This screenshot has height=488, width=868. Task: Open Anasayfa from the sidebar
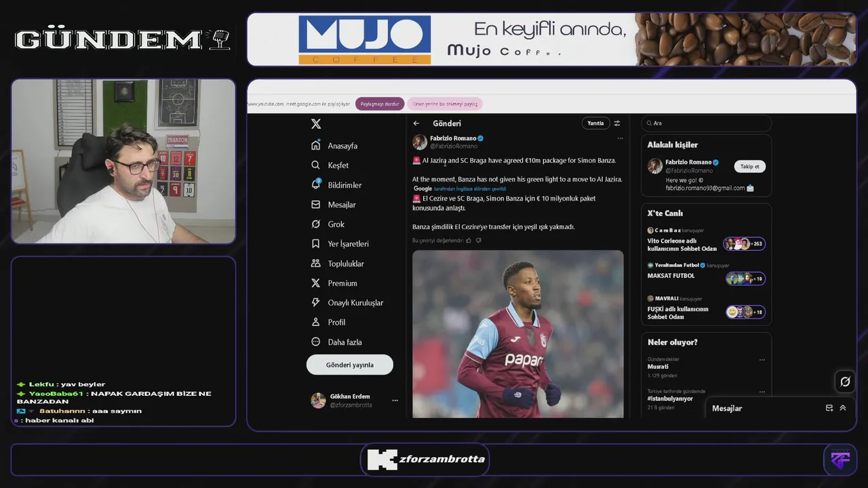point(334,146)
